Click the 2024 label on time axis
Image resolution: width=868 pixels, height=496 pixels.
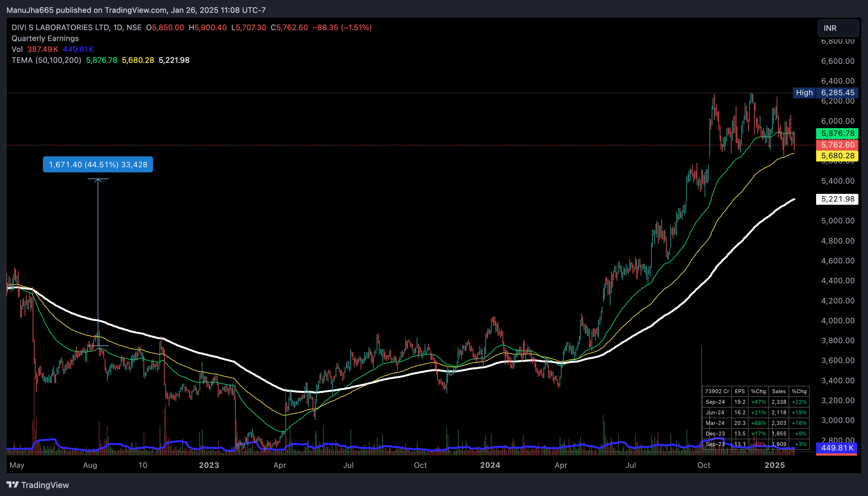pyautogui.click(x=490, y=465)
